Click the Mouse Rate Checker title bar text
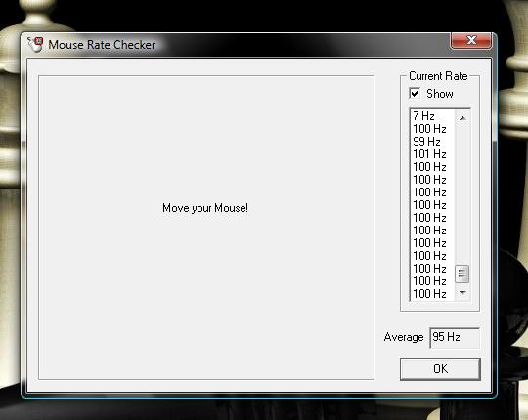The width and height of the screenshot is (528, 420). tap(102, 45)
